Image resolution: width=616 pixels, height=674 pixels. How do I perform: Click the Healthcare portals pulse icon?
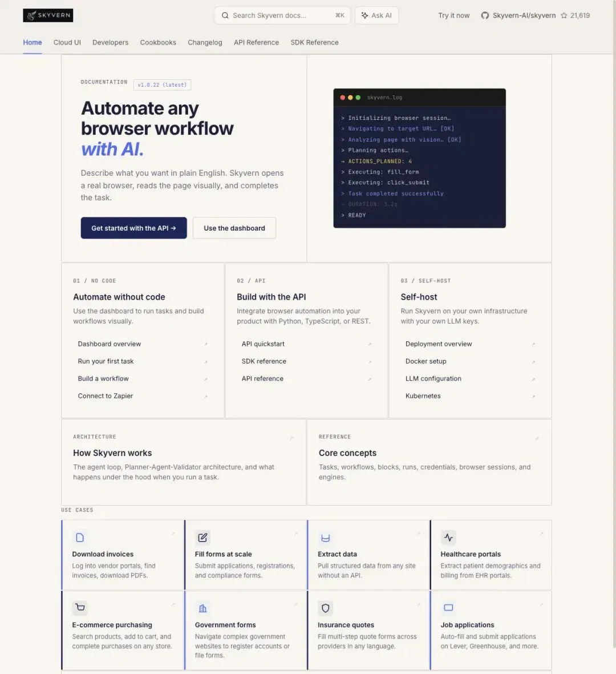click(x=448, y=537)
